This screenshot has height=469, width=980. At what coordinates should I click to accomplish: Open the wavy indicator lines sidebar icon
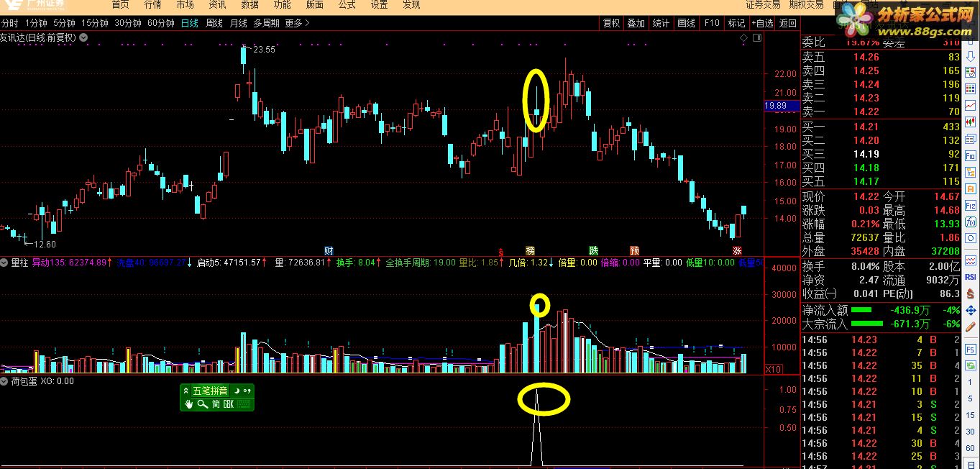pos(970,260)
